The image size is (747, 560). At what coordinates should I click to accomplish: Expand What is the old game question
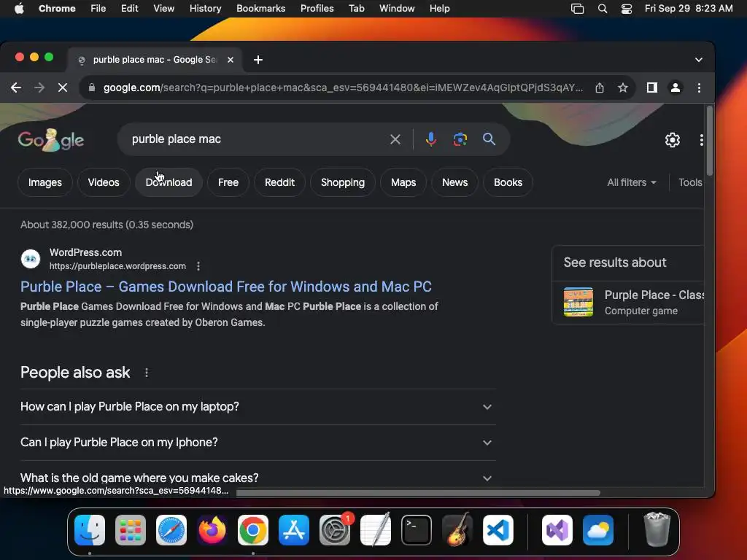pos(258,478)
